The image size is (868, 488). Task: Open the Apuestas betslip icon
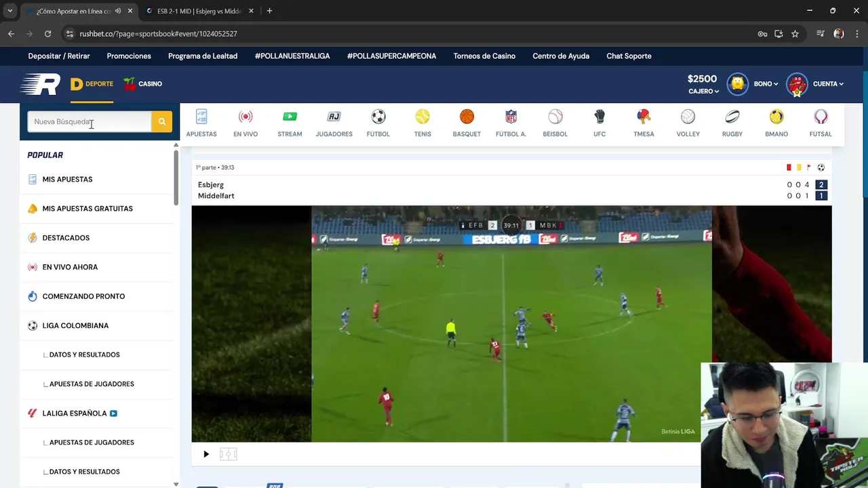coord(201,117)
